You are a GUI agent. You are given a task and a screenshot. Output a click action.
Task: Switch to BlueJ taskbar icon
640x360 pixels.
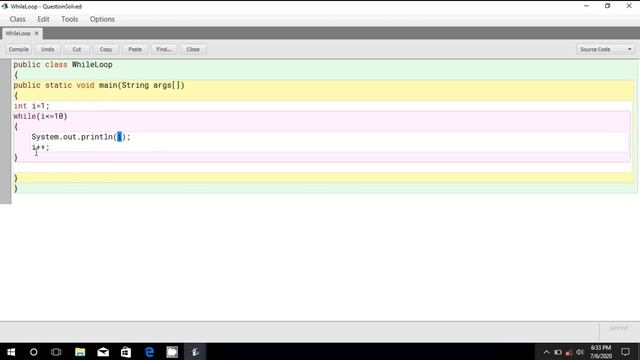pos(196,352)
